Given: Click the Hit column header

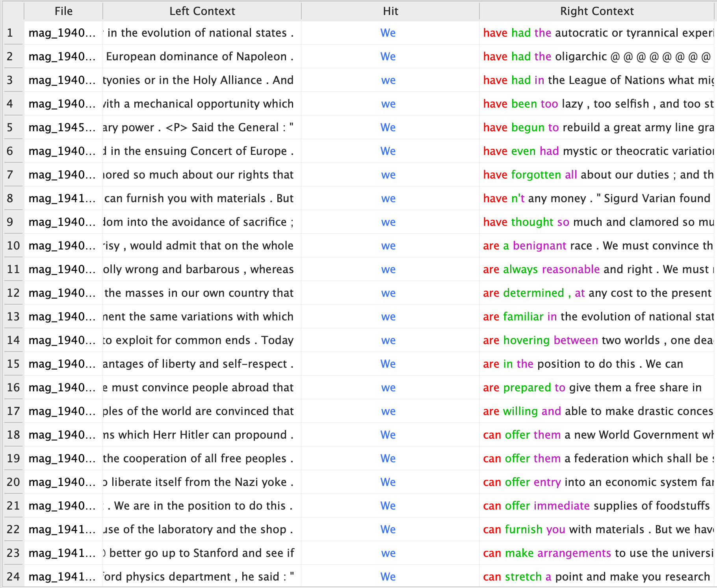Looking at the screenshot, I should 390,11.
